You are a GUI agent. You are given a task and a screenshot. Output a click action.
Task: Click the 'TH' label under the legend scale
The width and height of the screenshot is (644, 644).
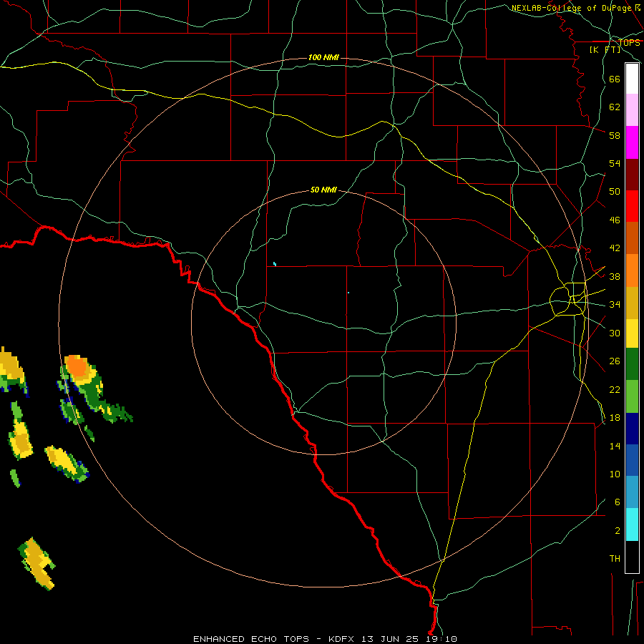(615, 559)
